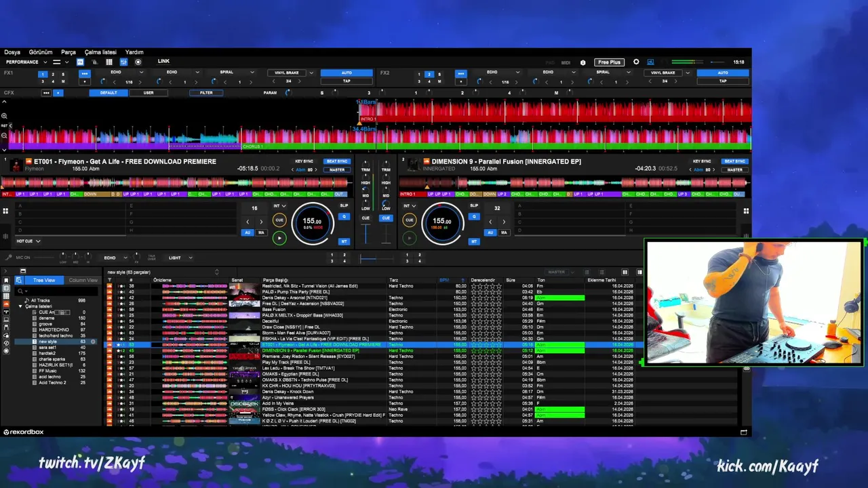Open the SoundCloud source in browser sidebar
This screenshot has width=868, height=488.
pos(6,304)
